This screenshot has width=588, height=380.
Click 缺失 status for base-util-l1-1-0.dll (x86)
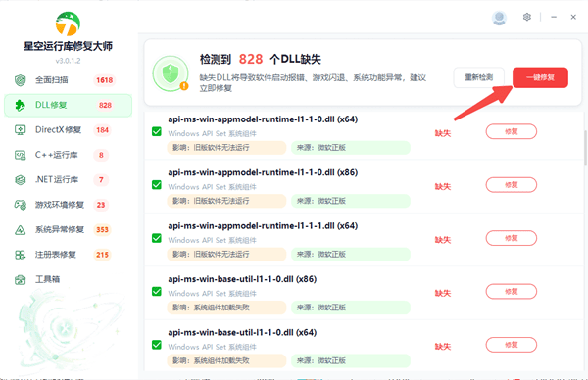(443, 293)
